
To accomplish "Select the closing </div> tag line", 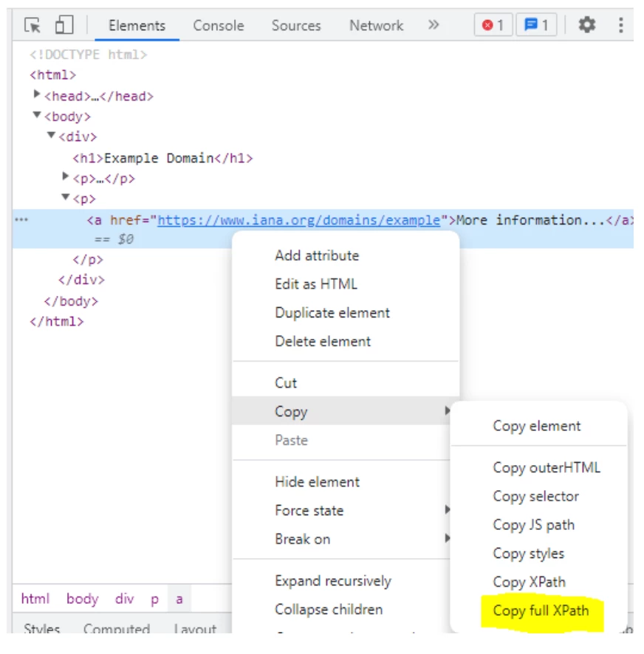I will click(x=81, y=280).
